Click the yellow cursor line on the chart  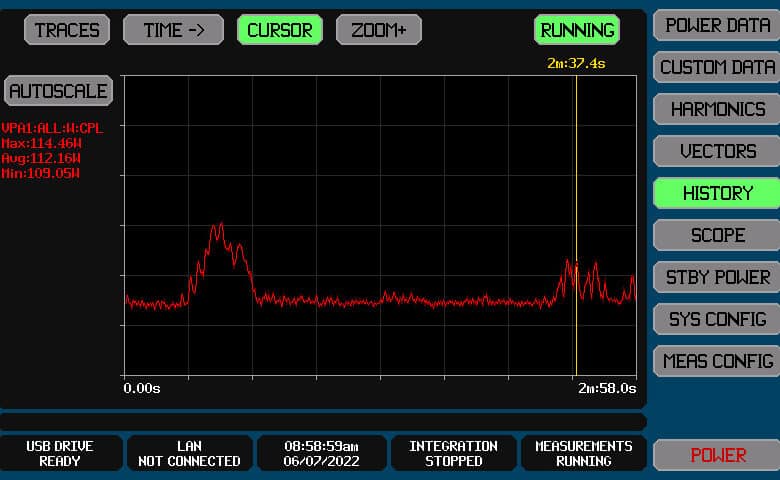(576, 226)
